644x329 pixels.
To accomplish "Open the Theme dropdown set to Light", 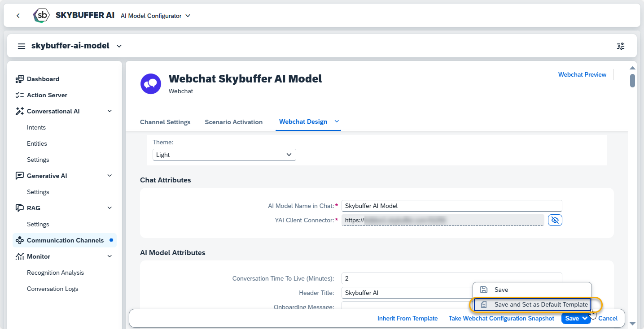I will pos(224,155).
